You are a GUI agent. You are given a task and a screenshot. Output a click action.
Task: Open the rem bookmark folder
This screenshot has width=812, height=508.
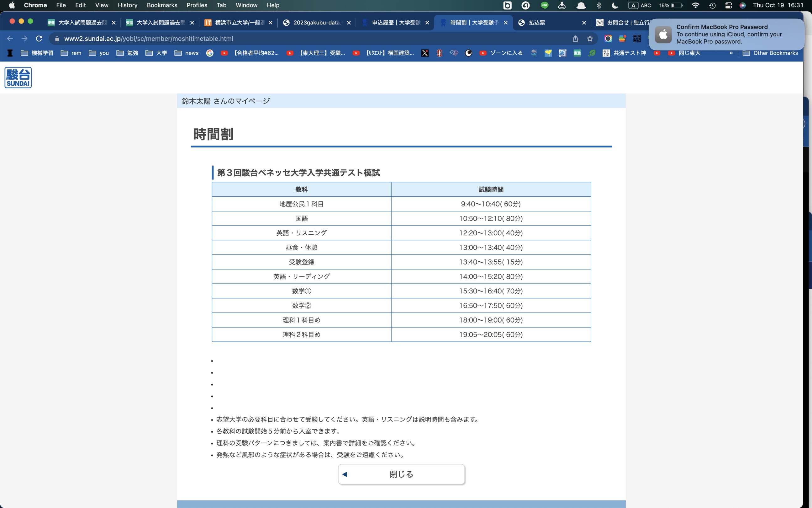(x=71, y=53)
